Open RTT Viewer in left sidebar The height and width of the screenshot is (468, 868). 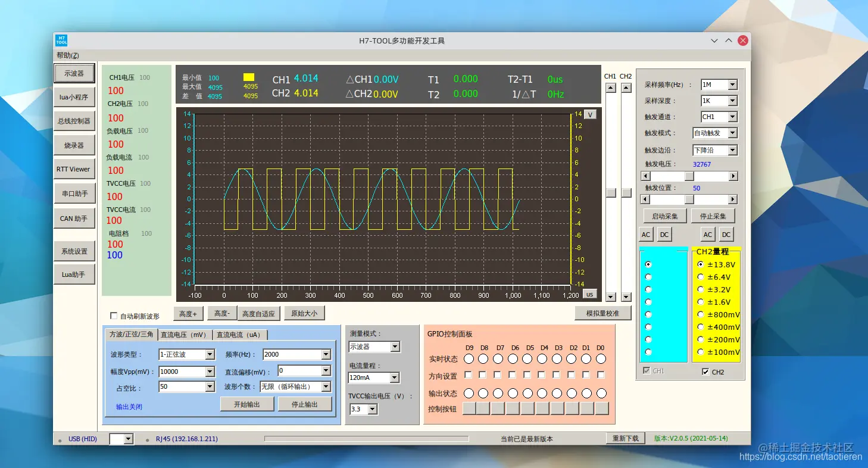tap(74, 169)
